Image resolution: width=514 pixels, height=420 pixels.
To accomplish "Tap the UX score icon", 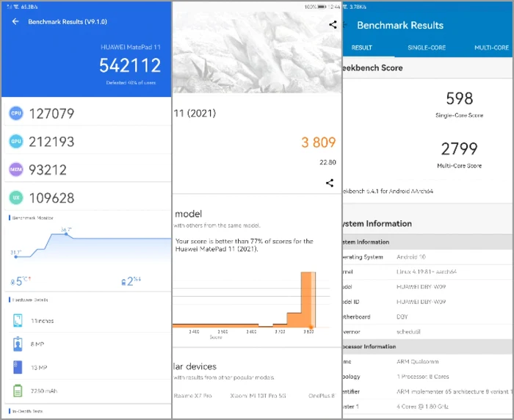I will tap(15, 198).
